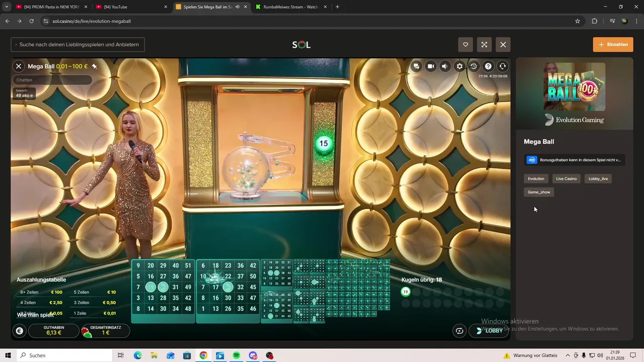Viewport: 644px width, 362px height.
Task: Open Task View in the taskbar
Action: point(121,355)
